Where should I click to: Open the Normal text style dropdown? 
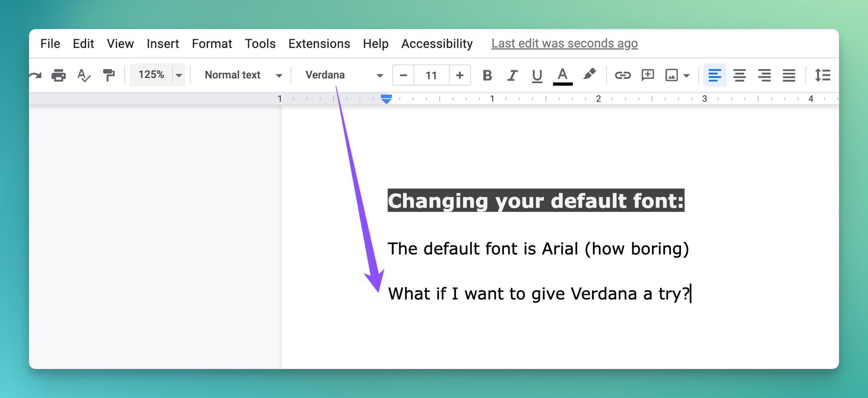point(243,75)
